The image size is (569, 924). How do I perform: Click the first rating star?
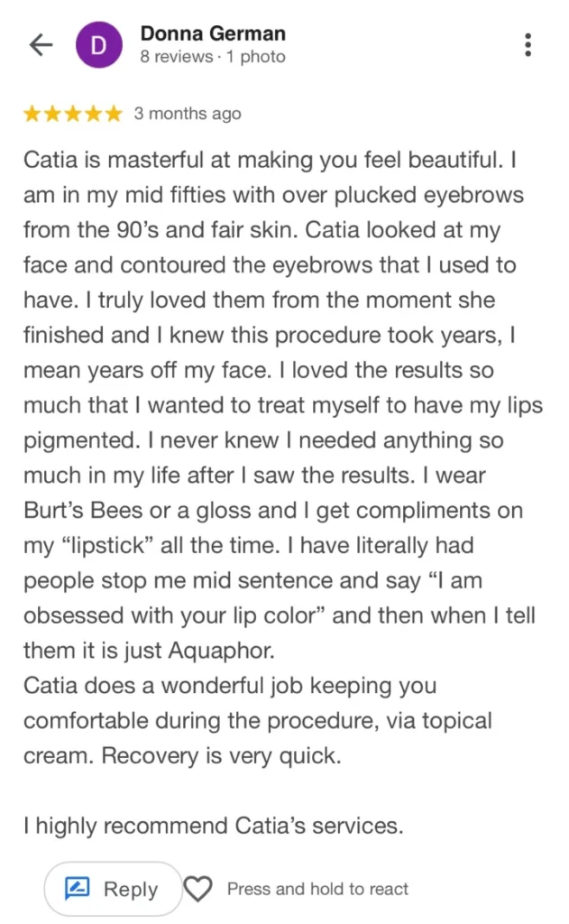pos(32,114)
